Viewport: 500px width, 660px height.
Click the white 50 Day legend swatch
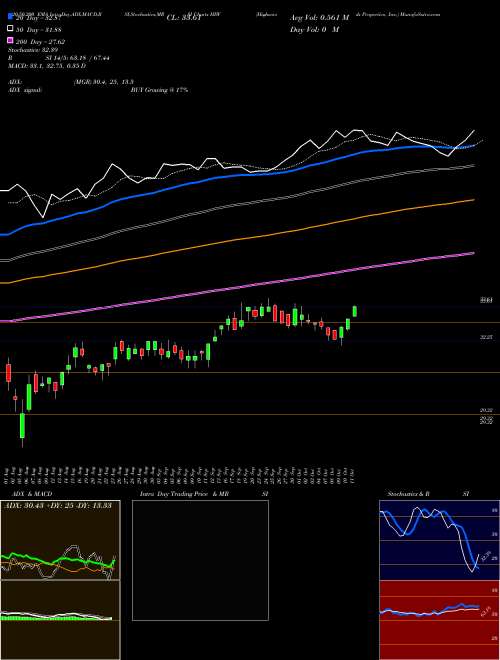pyautogui.click(x=11, y=29)
